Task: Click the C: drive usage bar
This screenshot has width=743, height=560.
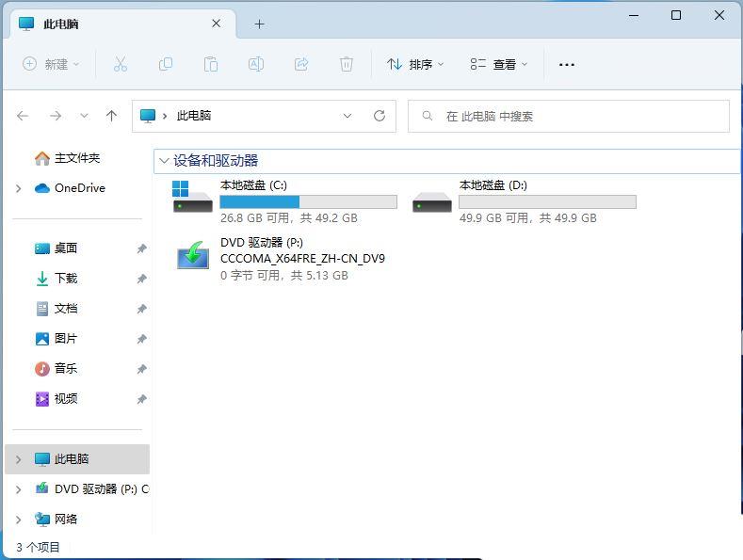Action: (309, 201)
